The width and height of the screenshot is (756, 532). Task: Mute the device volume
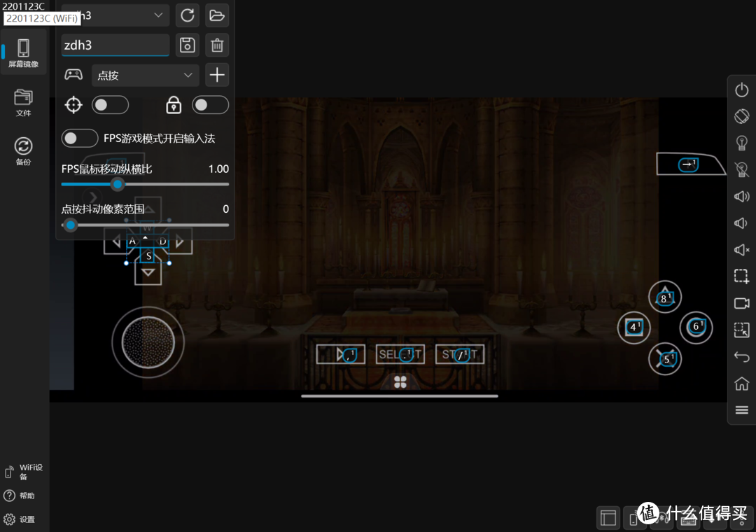[741, 249]
